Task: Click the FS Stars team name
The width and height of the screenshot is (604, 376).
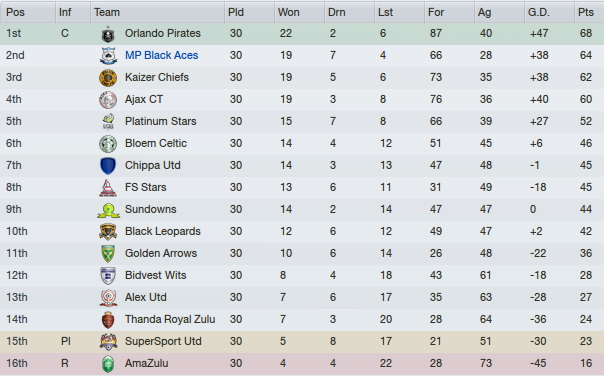Action: 146,187
